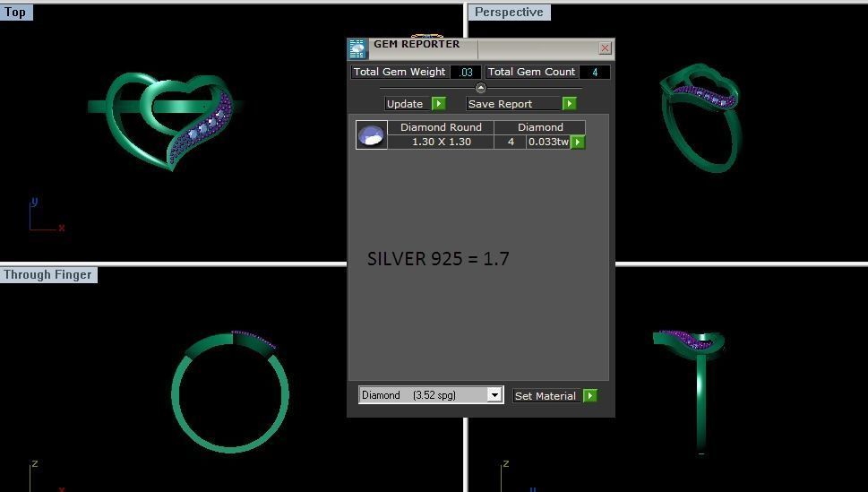Click the Gem Reporter title bar icon
The height and width of the screenshot is (492, 868).
357,49
